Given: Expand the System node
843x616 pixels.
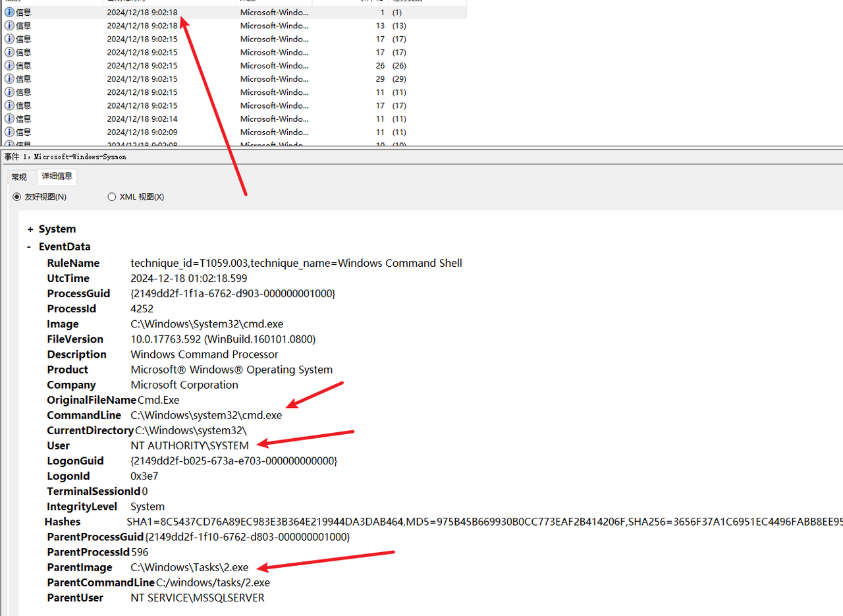Looking at the screenshot, I should 30,229.
